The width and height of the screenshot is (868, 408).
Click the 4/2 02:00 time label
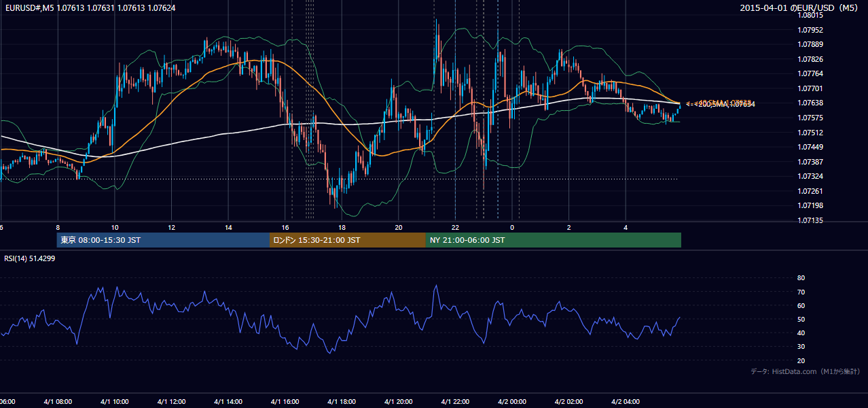tap(569, 402)
